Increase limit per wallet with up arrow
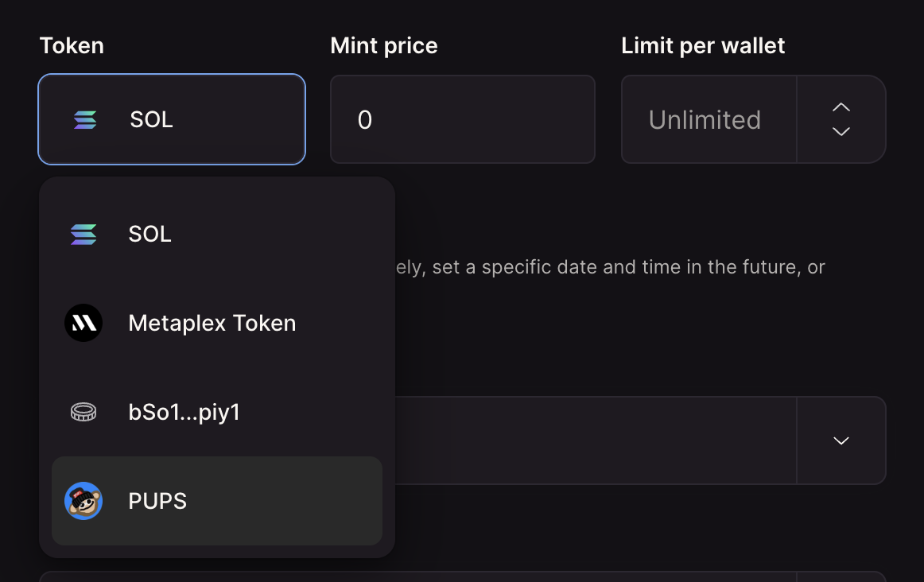Viewport: 924px width, 582px height. tap(841, 107)
